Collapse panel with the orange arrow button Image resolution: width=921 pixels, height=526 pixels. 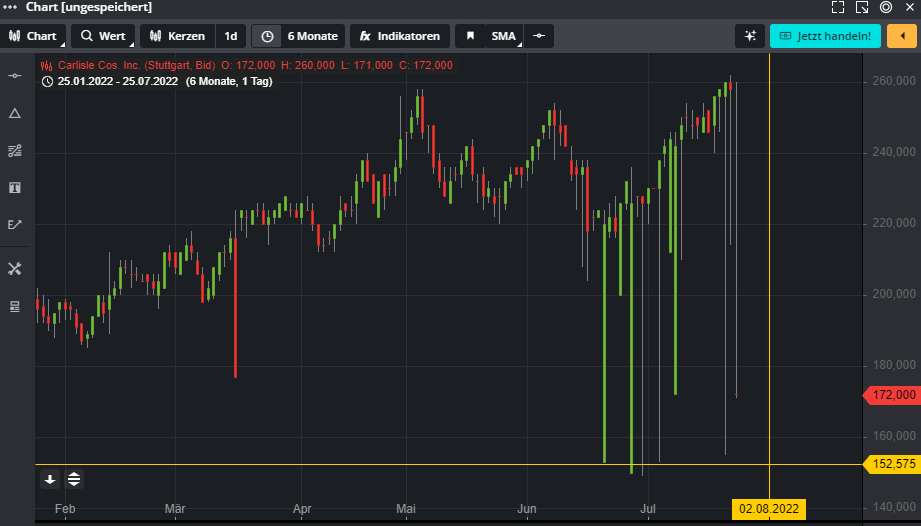click(902, 36)
